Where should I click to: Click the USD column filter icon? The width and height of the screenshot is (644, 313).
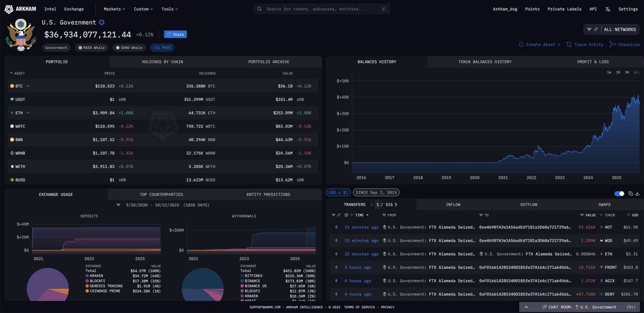tap(627, 215)
